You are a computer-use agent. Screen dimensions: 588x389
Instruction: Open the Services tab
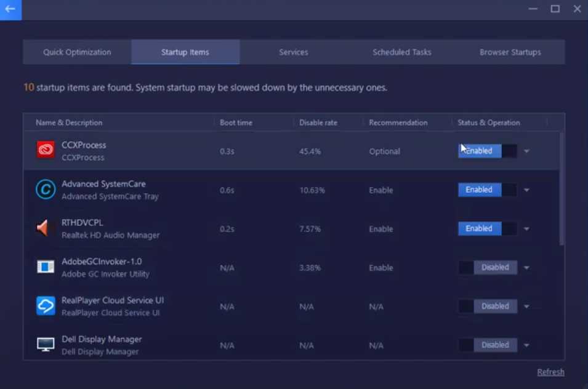294,52
